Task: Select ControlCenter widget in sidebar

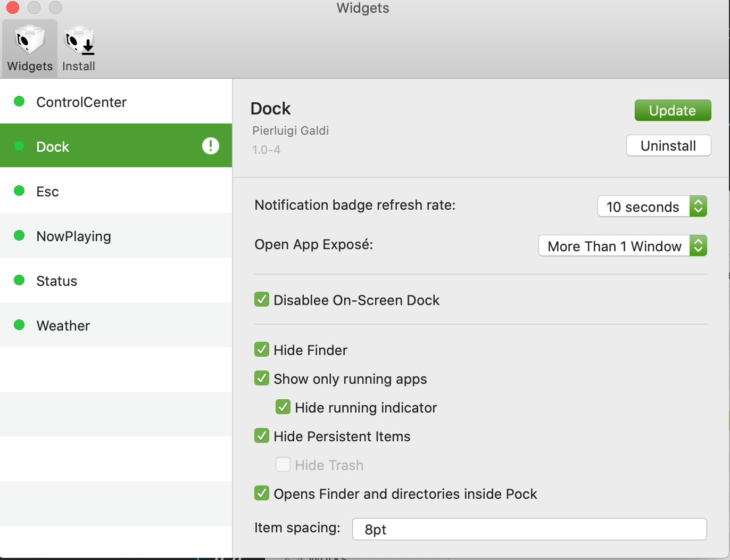Action: point(116,102)
